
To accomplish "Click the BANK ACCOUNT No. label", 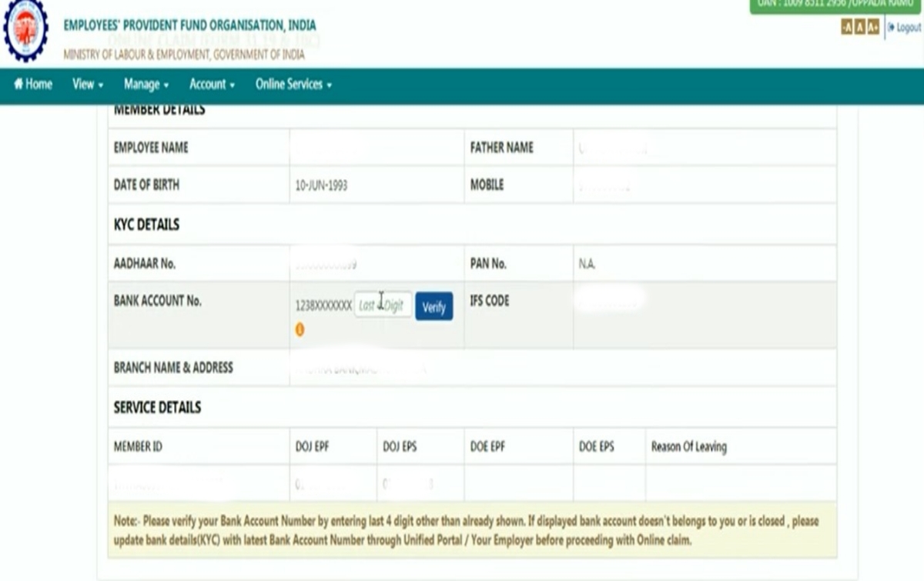I will (158, 301).
